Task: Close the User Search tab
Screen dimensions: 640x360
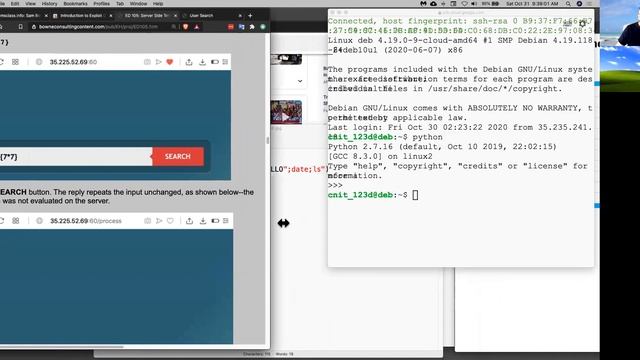Action: [x=240, y=16]
